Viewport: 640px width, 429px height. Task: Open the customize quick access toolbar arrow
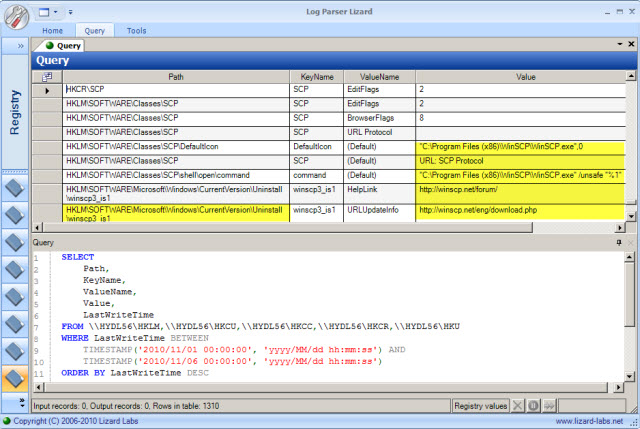tap(71, 12)
